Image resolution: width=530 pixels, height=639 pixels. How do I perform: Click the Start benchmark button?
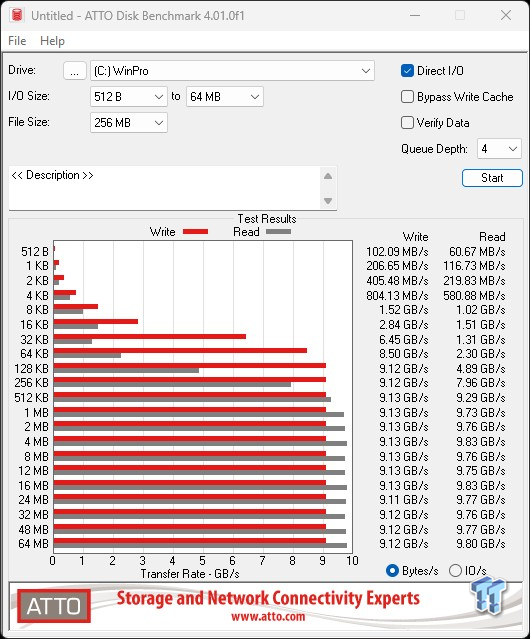(x=492, y=178)
